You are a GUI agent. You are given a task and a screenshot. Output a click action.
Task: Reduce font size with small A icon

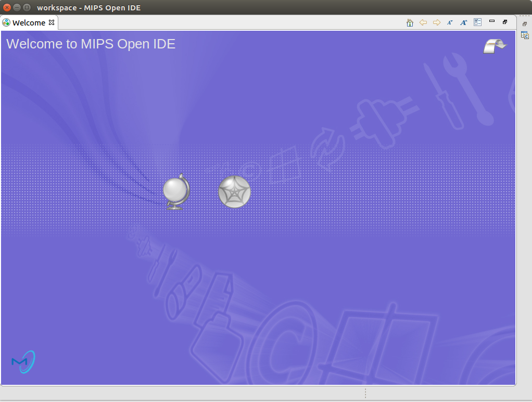click(450, 23)
